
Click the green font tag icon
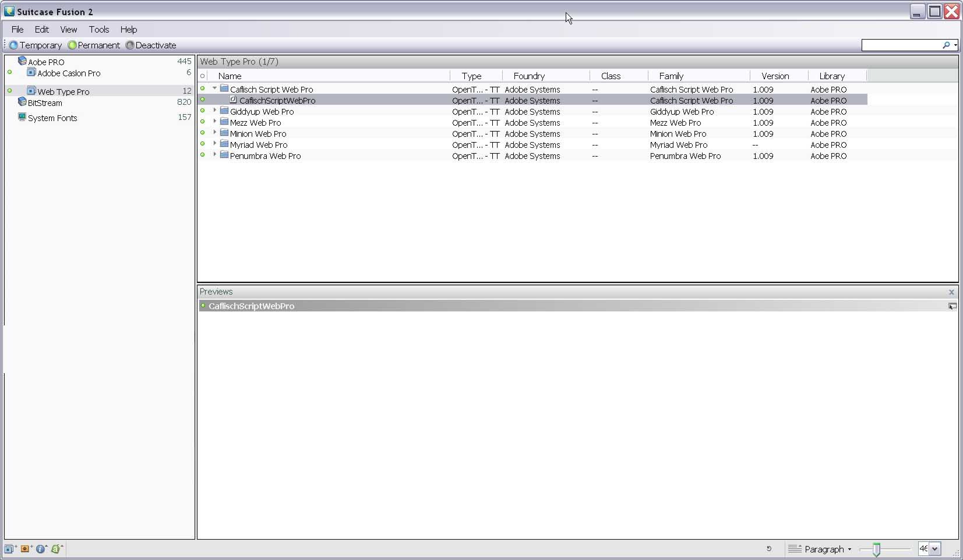tap(57, 549)
